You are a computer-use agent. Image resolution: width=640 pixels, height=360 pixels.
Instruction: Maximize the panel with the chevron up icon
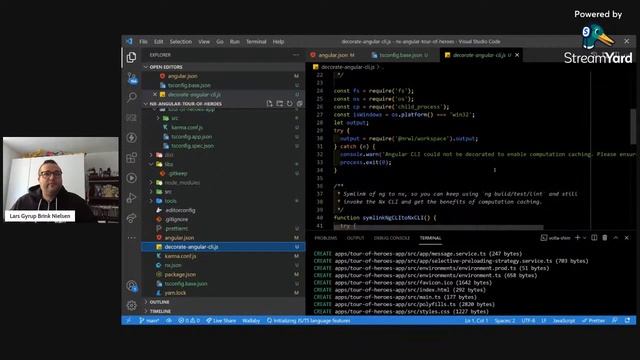coord(616,238)
